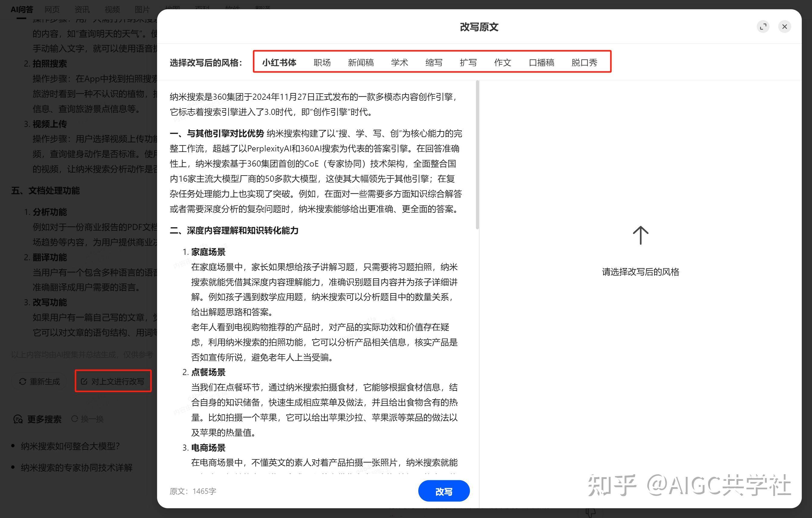Open suggestion 纳米搜索如何整合大模型?
Image resolution: width=812 pixels, height=518 pixels.
[x=70, y=446]
